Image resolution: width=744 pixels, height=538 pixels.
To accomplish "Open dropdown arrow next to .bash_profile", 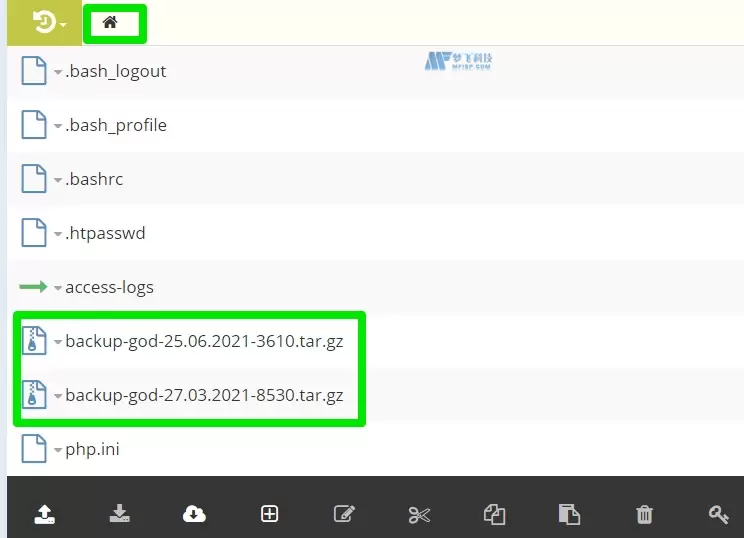I will point(58,126).
